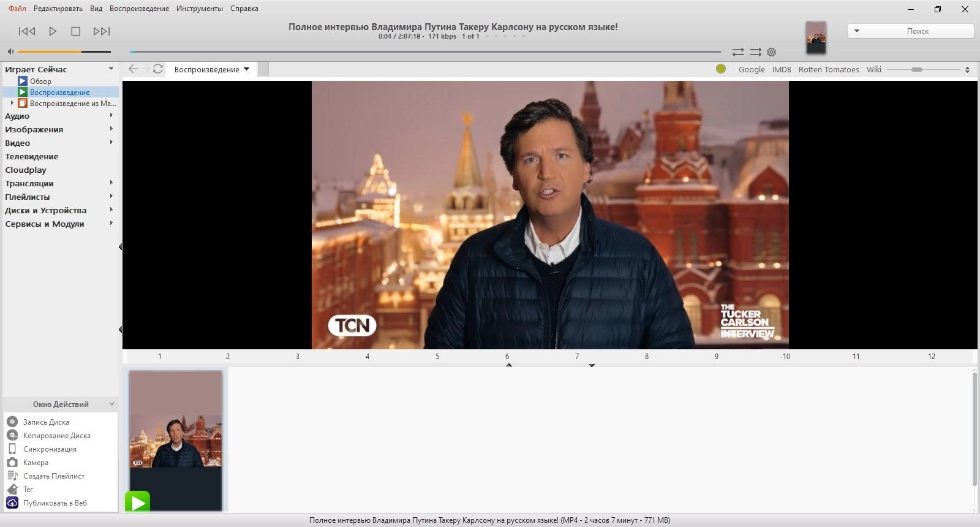The height and width of the screenshot is (527, 980).
Task: Open the Редактировать menu
Action: tap(58, 9)
